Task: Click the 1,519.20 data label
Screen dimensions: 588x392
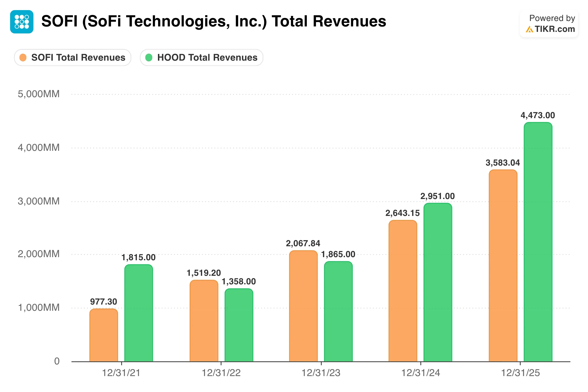Action: click(204, 273)
